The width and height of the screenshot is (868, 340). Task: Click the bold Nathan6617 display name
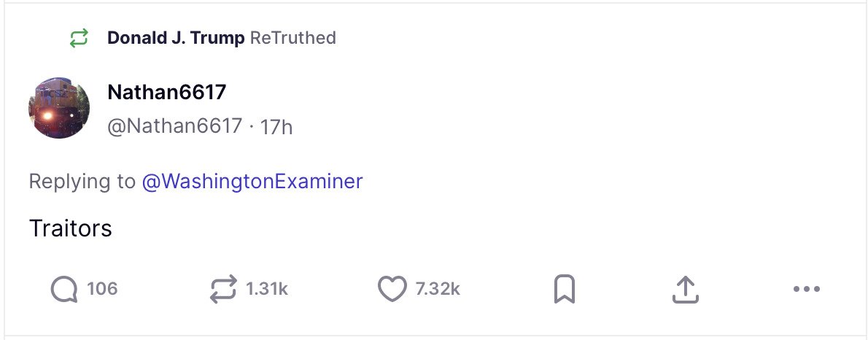click(x=166, y=93)
